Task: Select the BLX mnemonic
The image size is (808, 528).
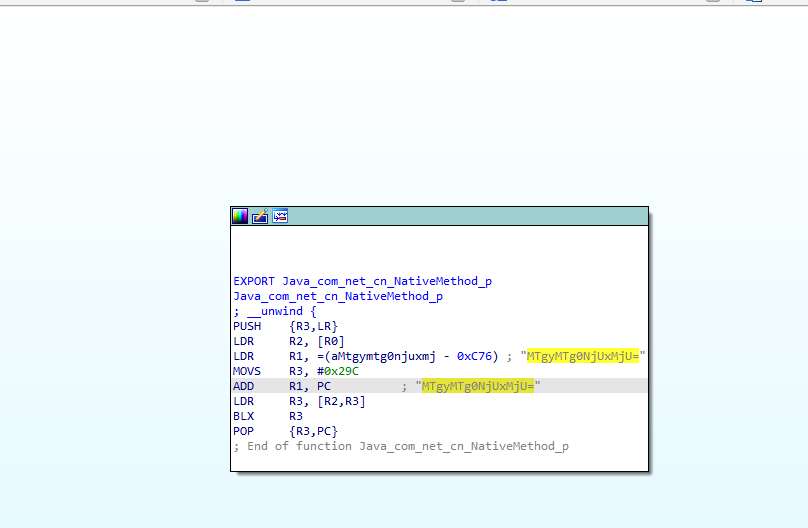Action: pyautogui.click(x=243, y=416)
